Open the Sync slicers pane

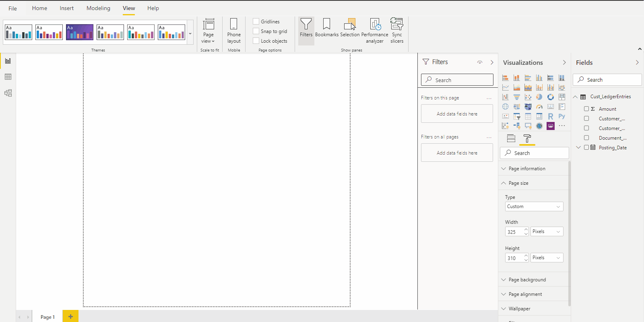(397, 30)
